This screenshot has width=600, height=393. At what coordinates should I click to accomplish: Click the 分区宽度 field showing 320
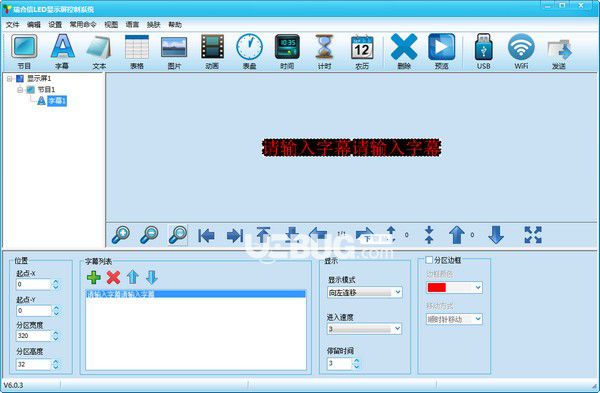tap(34, 336)
